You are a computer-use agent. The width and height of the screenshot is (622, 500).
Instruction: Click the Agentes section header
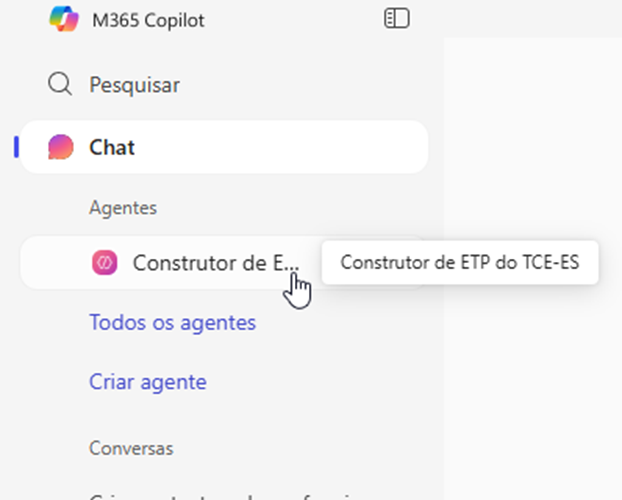pyautogui.click(x=123, y=207)
